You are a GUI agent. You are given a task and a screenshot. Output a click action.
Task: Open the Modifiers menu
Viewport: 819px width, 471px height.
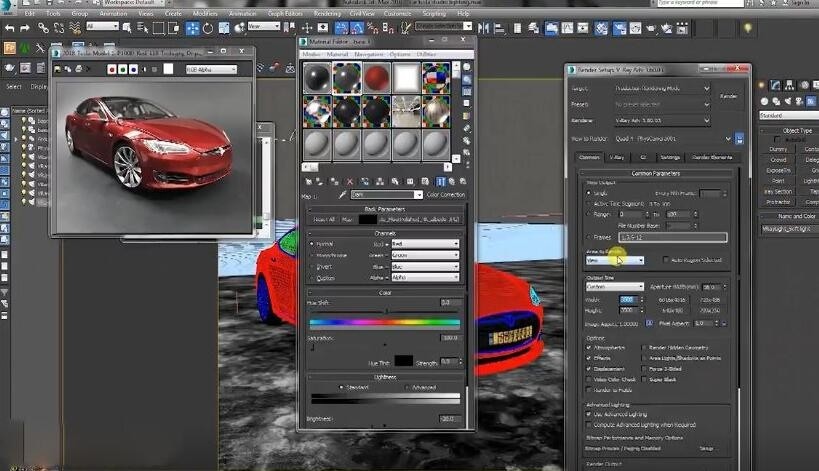pyautogui.click(x=205, y=13)
